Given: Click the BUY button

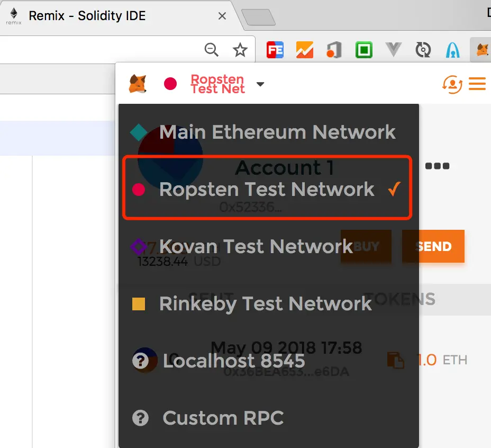Looking at the screenshot, I should click(x=366, y=246).
